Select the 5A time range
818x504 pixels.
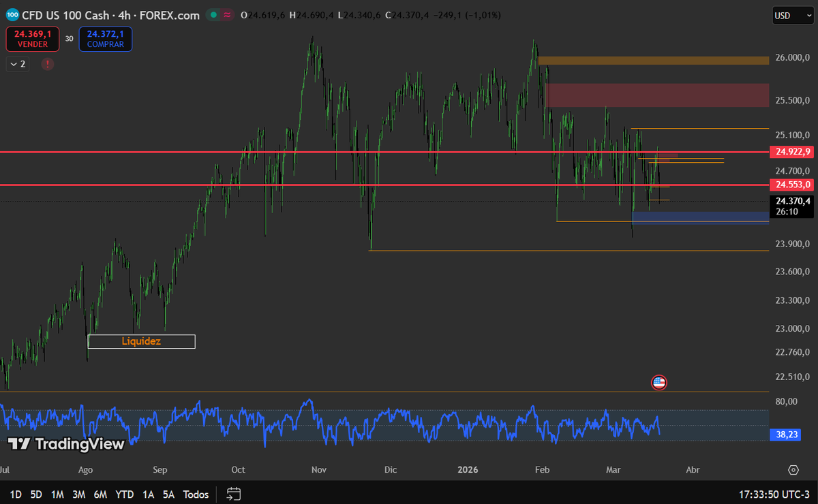(x=169, y=494)
